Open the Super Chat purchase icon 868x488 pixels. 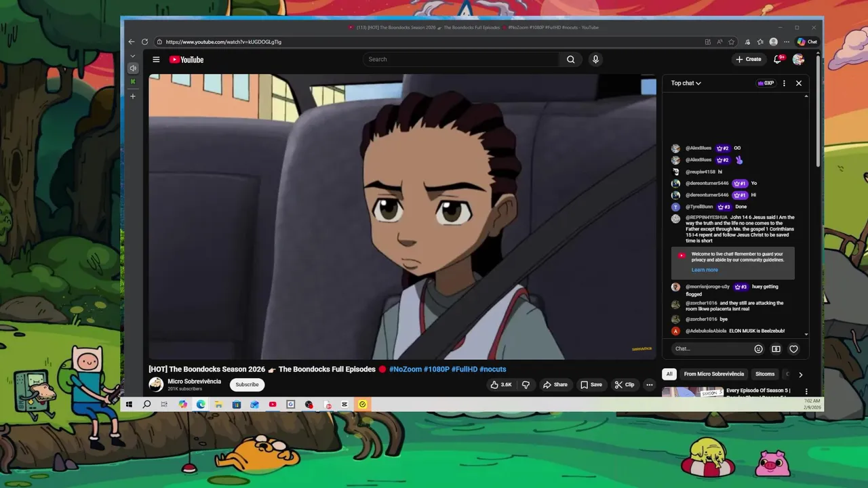[x=776, y=349]
